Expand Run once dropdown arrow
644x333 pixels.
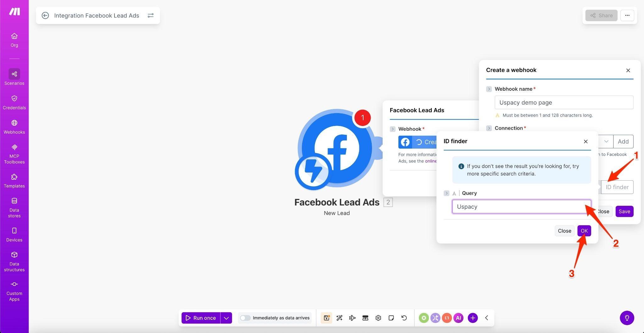click(226, 318)
